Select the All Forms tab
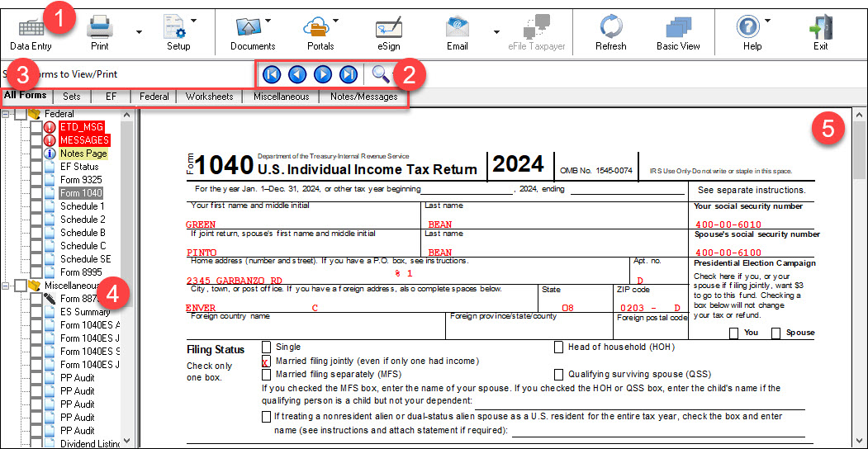 pos(26,95)
